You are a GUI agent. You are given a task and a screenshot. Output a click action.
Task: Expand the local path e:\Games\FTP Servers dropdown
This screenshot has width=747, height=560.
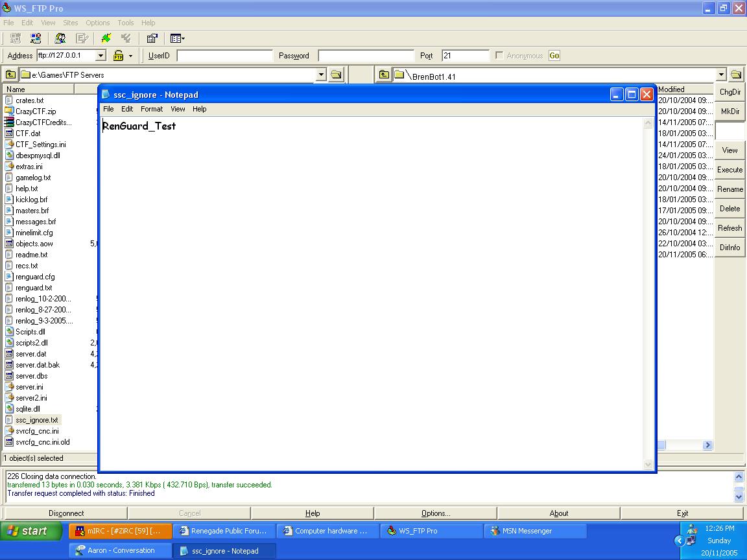(x=320, y=75)
